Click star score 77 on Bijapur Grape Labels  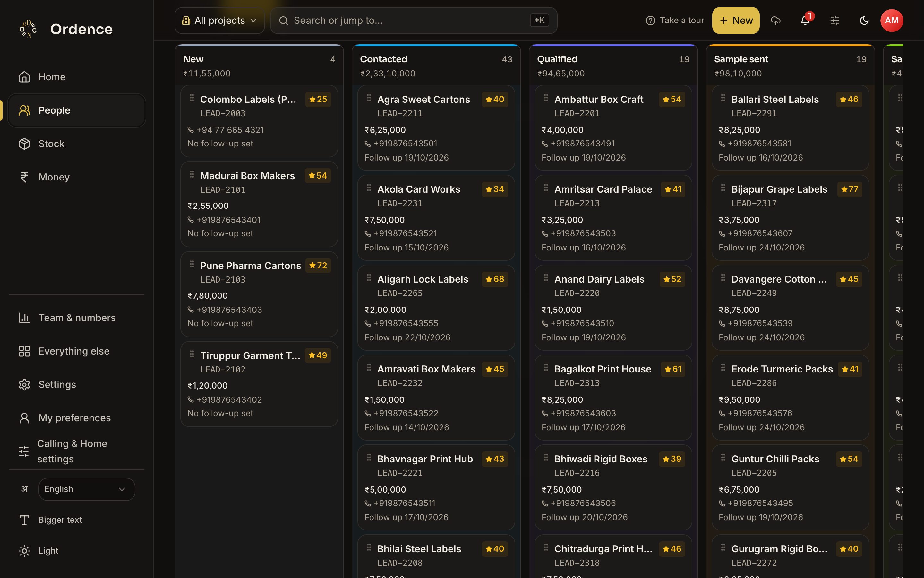coord(850,189)
